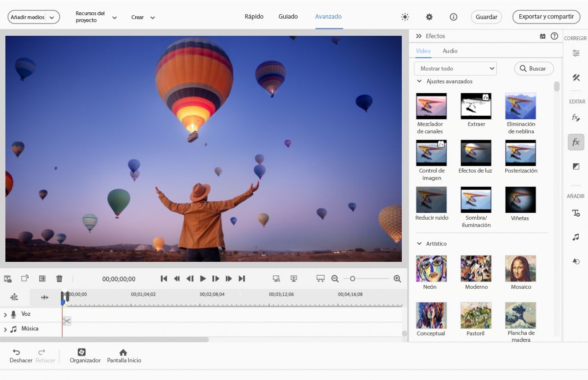Select the Viñetas effect thumbnail
This screenshot has height=380, width=588.
[x=520, y=200]
